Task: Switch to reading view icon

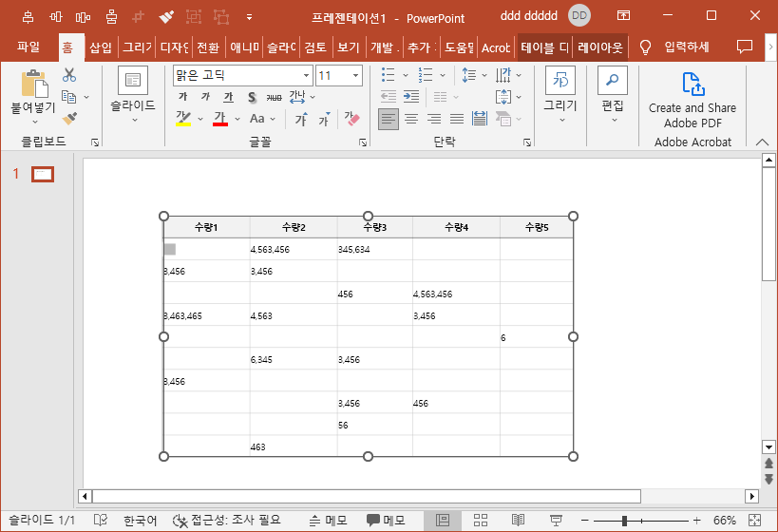Action: (518, 520)
